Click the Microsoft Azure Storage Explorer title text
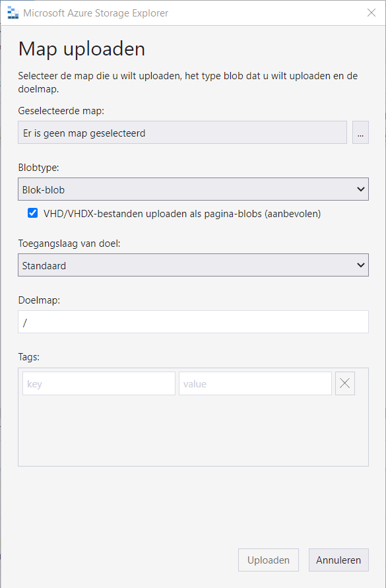 pos(96,13)
